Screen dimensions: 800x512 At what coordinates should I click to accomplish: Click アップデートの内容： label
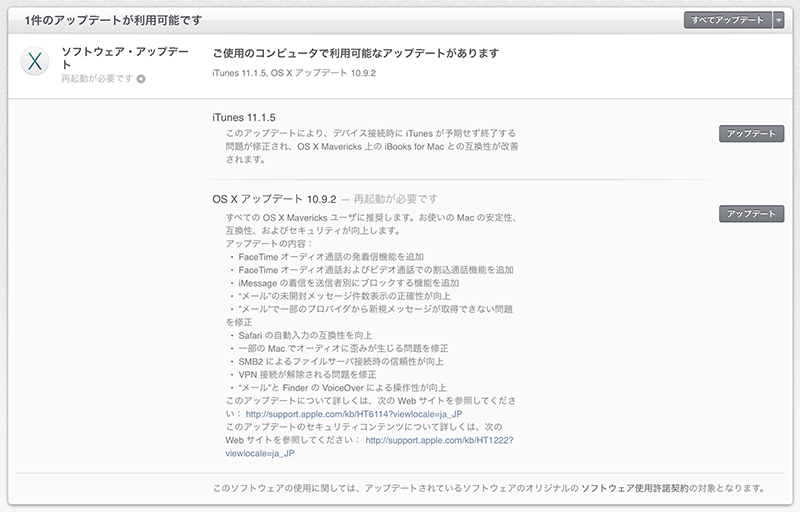[269, 244]
